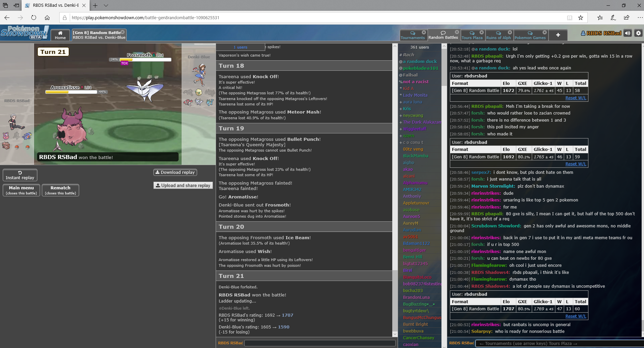644x348 pixels.
Task: Click username 'Marven Stormlight' in chat
Action: pos(493,186)
